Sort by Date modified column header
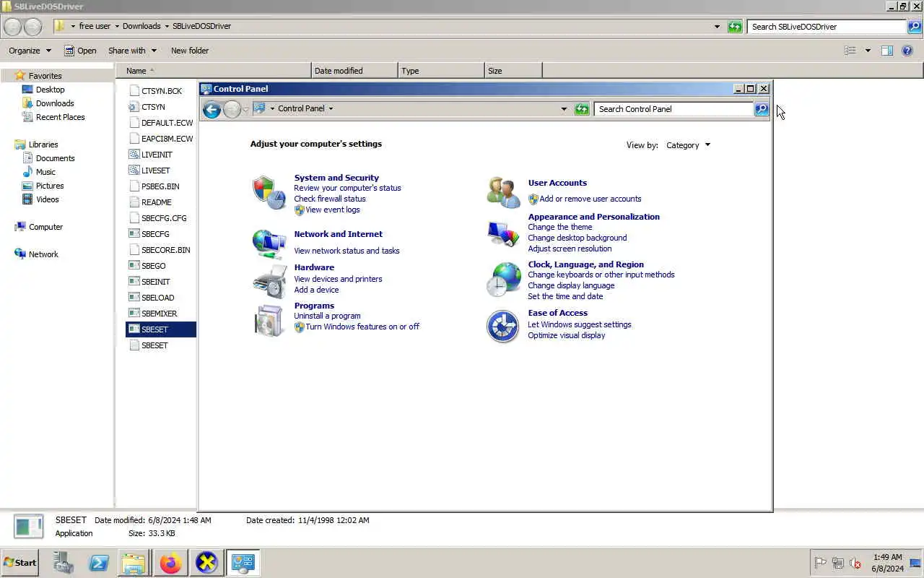Viewport: 924px width, 578px height. pos(354,71)
